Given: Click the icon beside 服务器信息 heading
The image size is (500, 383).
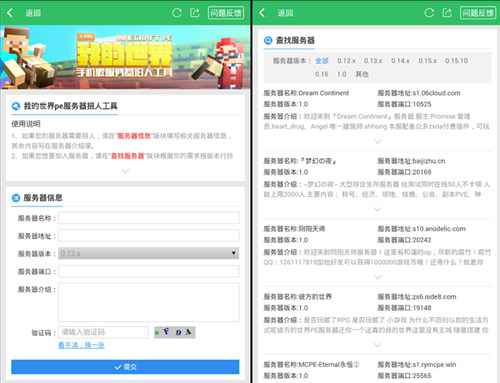Looking at the screenshot, I should coord(16,198).
